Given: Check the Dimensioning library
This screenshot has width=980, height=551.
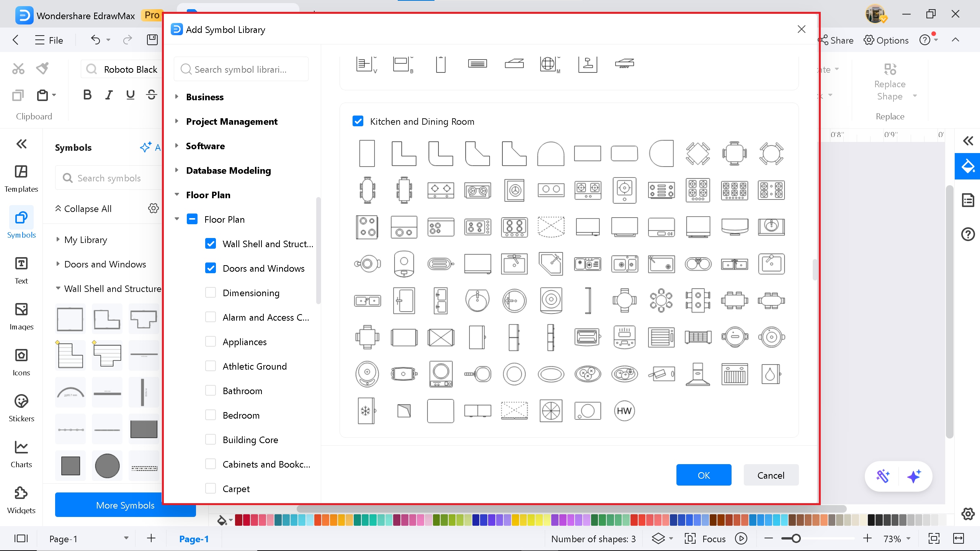Looking at the screenshot, I should pos(211,293).
